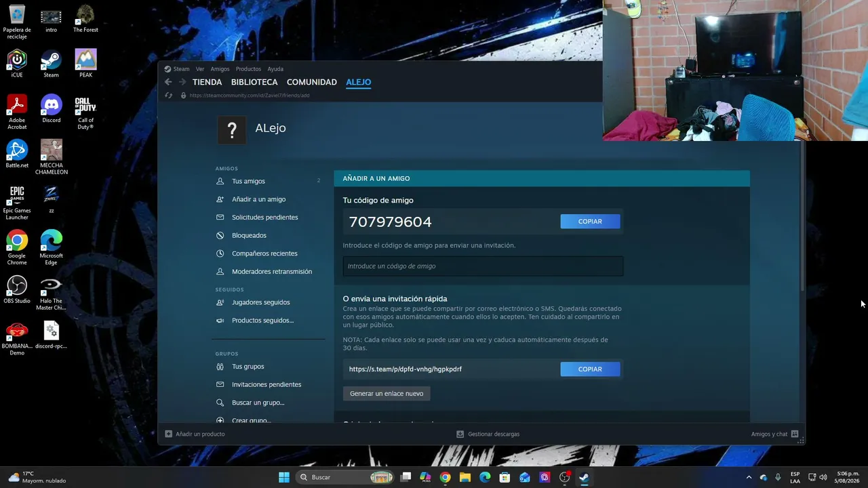The height and width of the screenshot is (488, 868).
Task: Open the Tus amigos list
Action: [x=248, y=181]
